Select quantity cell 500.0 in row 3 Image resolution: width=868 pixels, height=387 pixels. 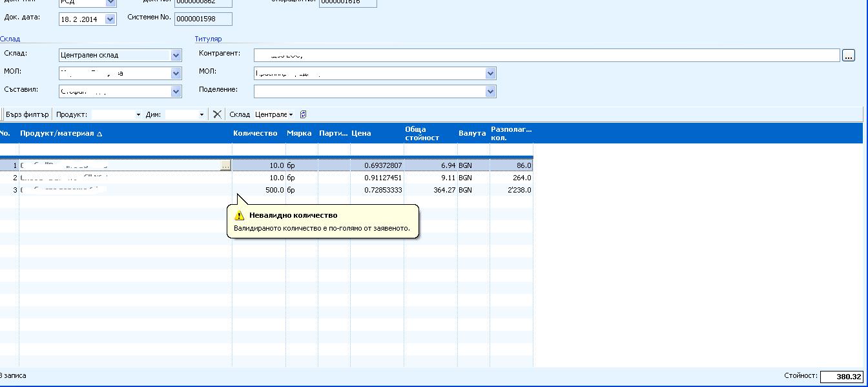[258, 190]
